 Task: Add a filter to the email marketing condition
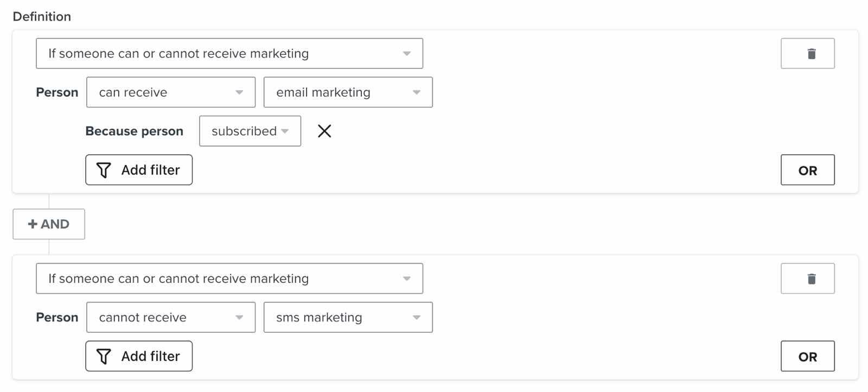pos(139,170)
